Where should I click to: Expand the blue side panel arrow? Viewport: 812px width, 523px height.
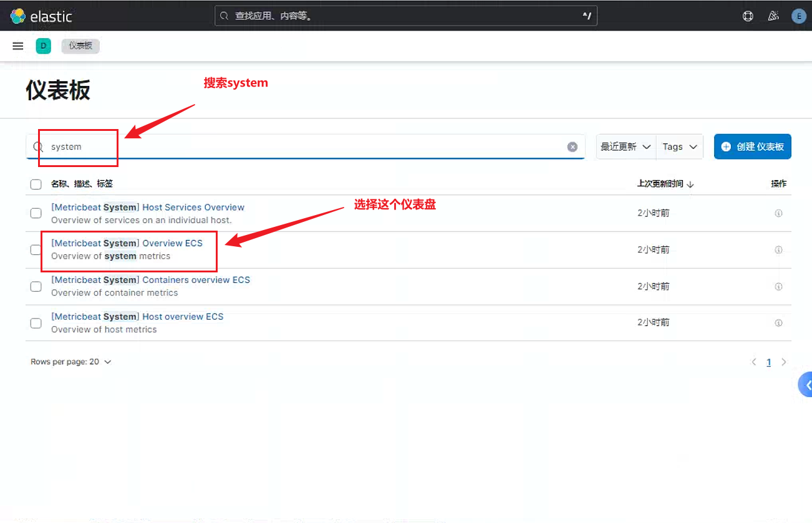[x=806, y=384]
